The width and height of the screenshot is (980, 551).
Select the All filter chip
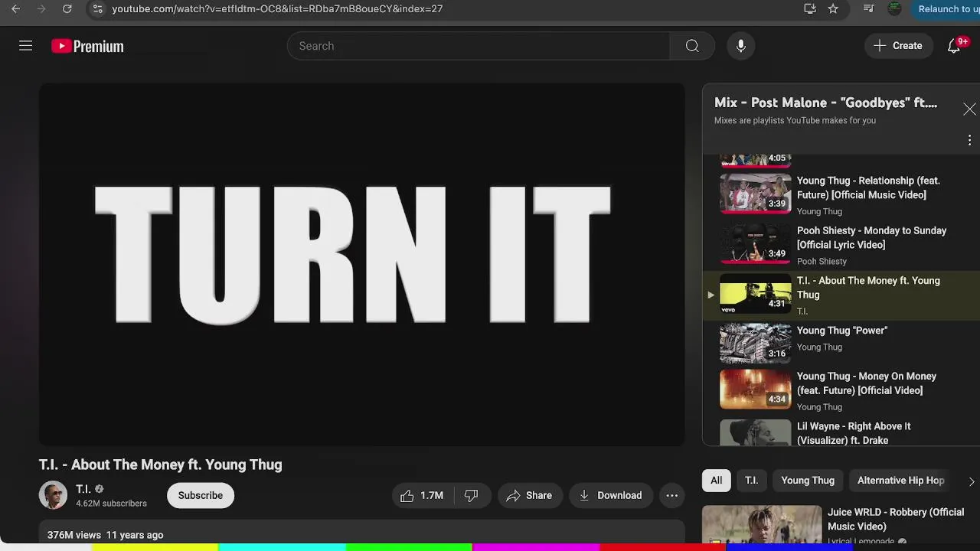coord(716,481)
